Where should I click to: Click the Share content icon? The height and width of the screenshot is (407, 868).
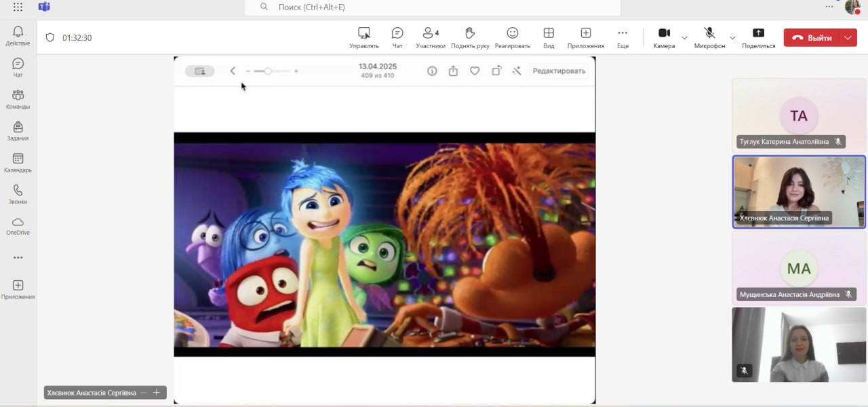758,37
